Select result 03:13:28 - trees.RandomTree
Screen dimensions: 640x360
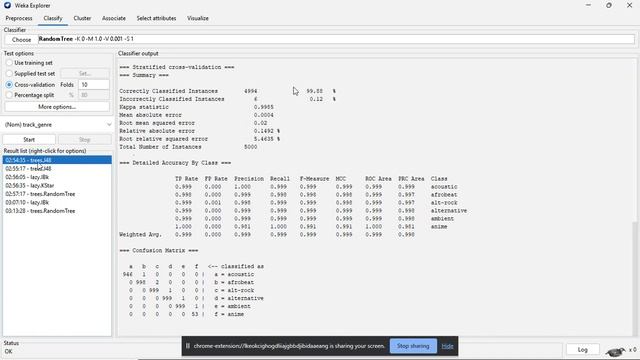(x=57, y=211)
